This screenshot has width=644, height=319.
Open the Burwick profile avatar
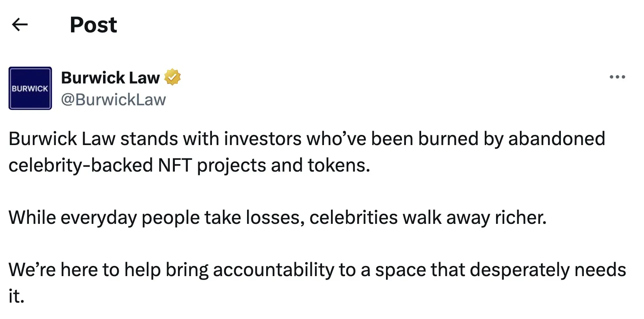(30, 88)
